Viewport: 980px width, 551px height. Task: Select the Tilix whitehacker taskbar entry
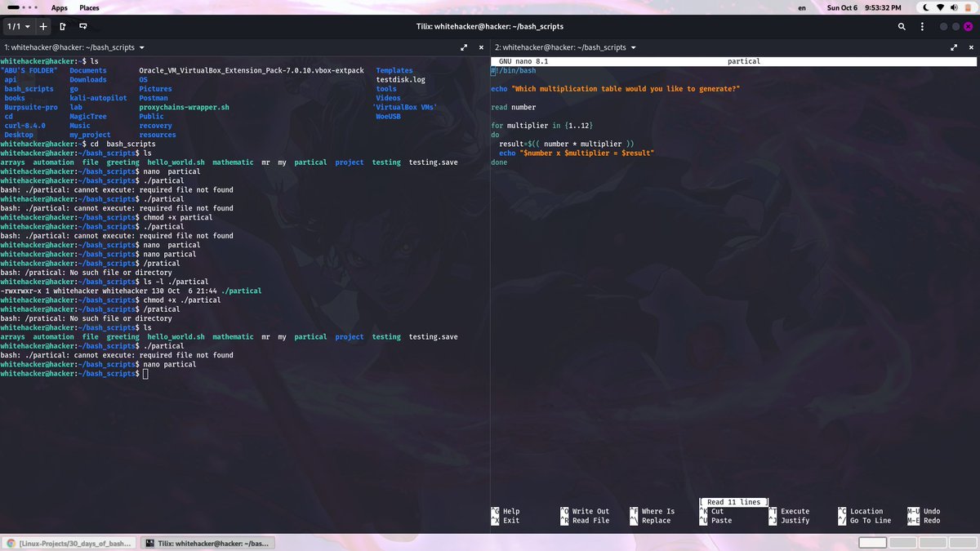(x=207, y=543)
